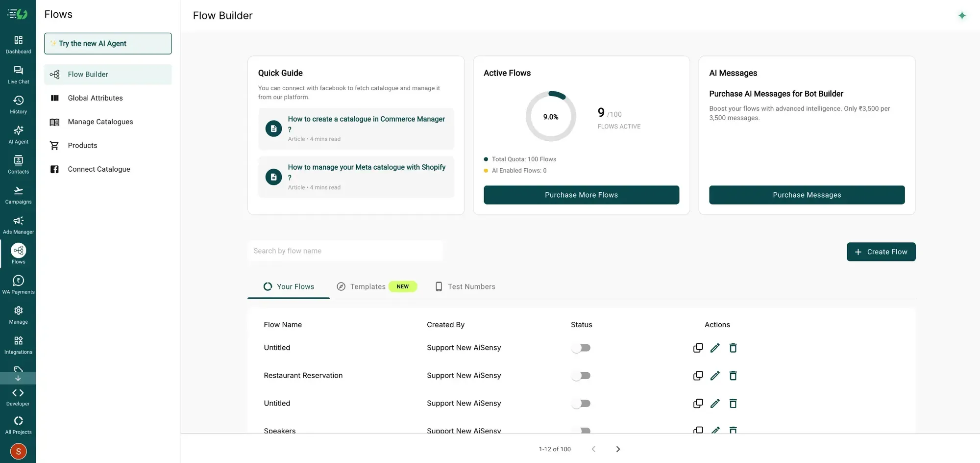Viewport: 980px width, 463px height.
Task: Go to Campaigns in the sidebar
Action: click(x=18, y=195)
